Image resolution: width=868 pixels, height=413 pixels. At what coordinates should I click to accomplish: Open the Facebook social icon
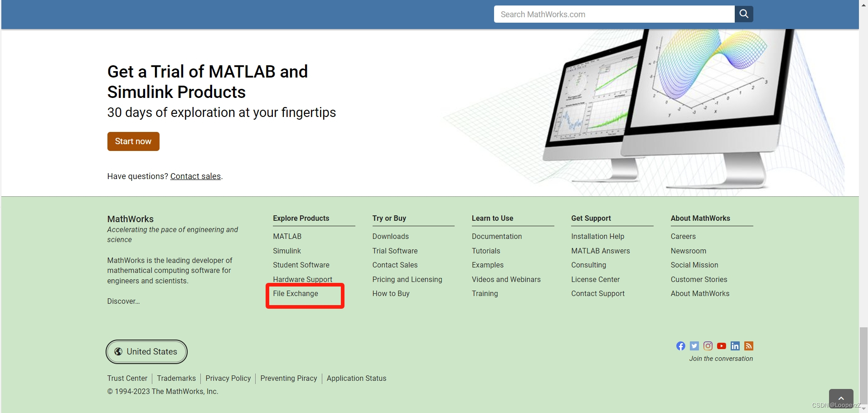tap(680, 345)
